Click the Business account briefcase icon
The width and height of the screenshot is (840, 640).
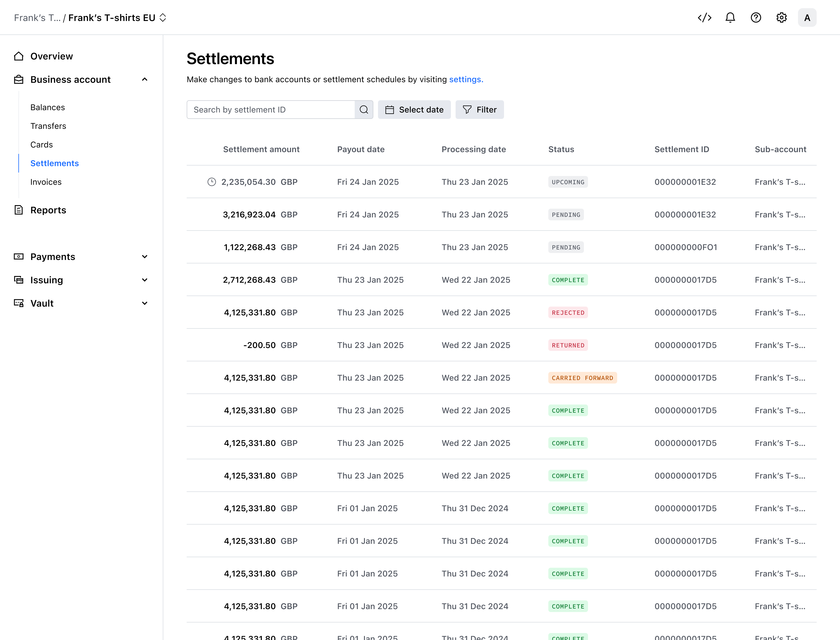click(x=19, y=79)
